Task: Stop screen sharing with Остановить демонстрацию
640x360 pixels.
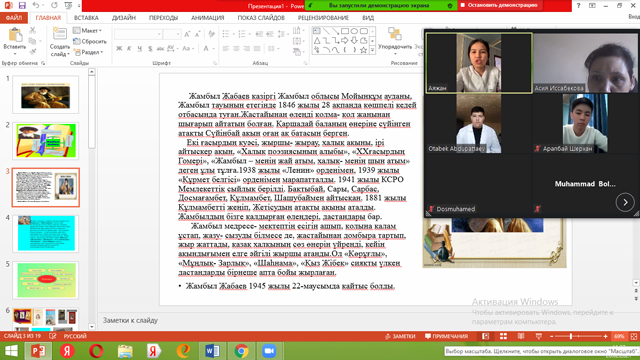Action: click(499, 5)
